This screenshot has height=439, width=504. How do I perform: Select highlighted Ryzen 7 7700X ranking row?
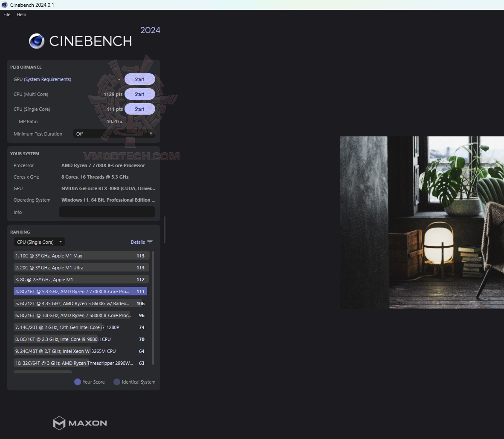tap(80, 292)
